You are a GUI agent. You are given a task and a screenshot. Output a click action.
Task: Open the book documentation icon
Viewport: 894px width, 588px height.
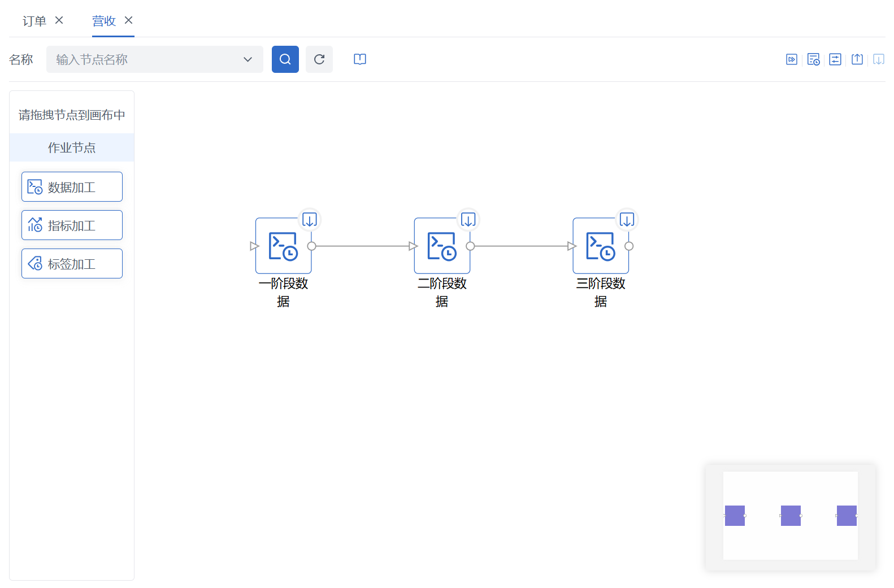[359, 59]
